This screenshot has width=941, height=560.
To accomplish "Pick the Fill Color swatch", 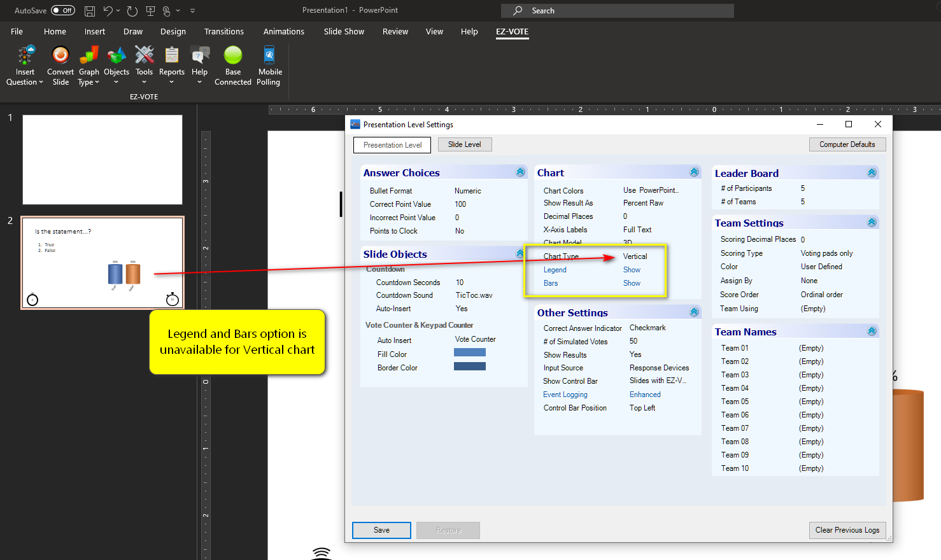I will (470, 353).
